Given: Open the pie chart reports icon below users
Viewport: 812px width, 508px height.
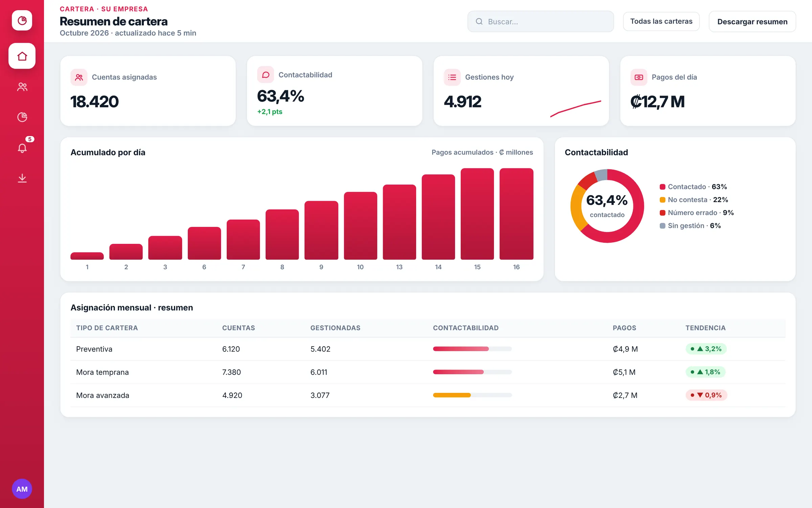Looking at the screenshot, I should tap(22, 117).
